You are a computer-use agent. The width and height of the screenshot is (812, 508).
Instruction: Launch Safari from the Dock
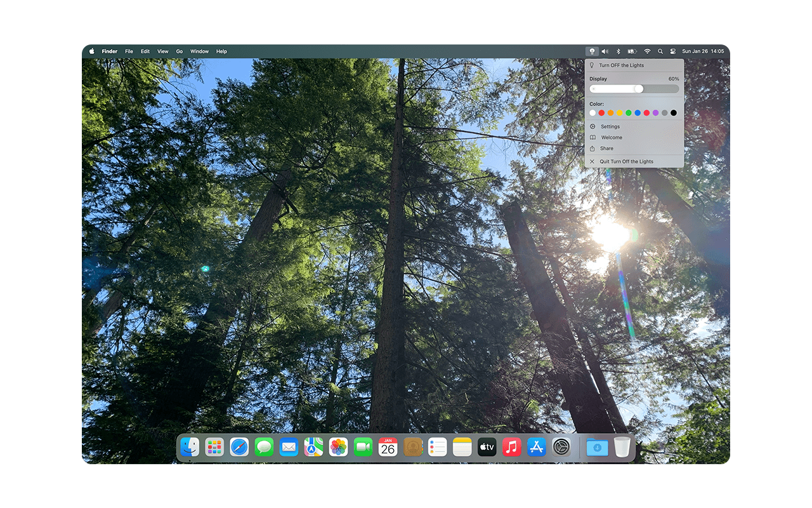(x=239, y=447)
